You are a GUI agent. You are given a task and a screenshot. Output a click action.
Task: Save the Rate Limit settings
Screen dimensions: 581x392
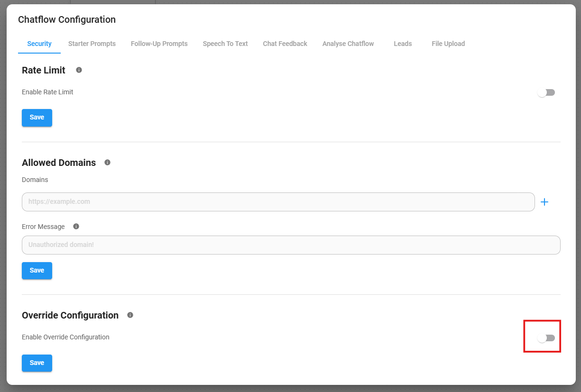37,118
